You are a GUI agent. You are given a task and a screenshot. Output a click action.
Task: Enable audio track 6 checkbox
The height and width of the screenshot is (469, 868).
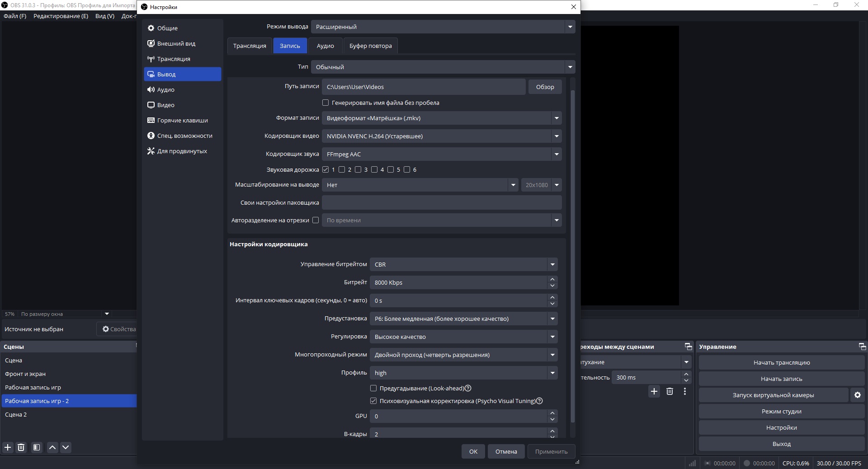[x=407, y=169]
